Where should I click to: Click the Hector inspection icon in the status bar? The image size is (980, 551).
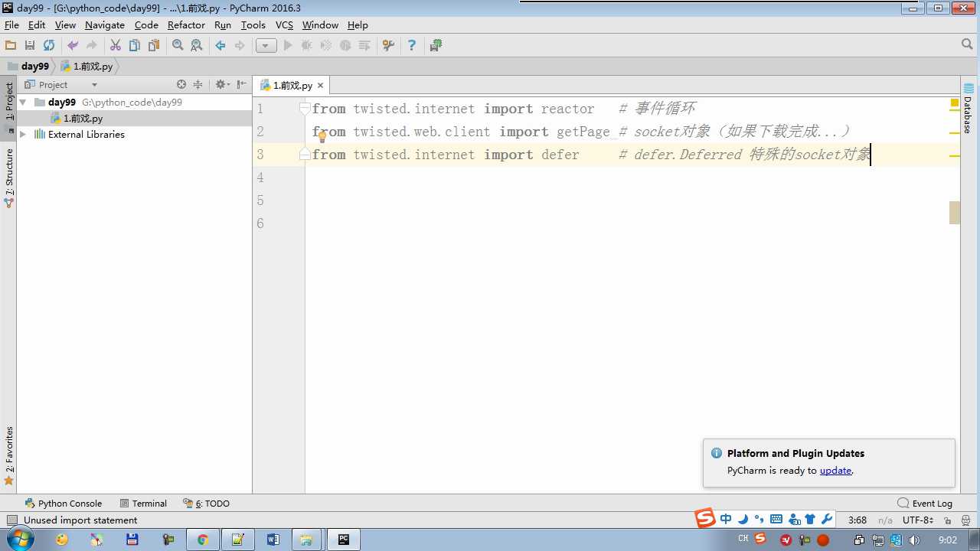pos(966,520)
